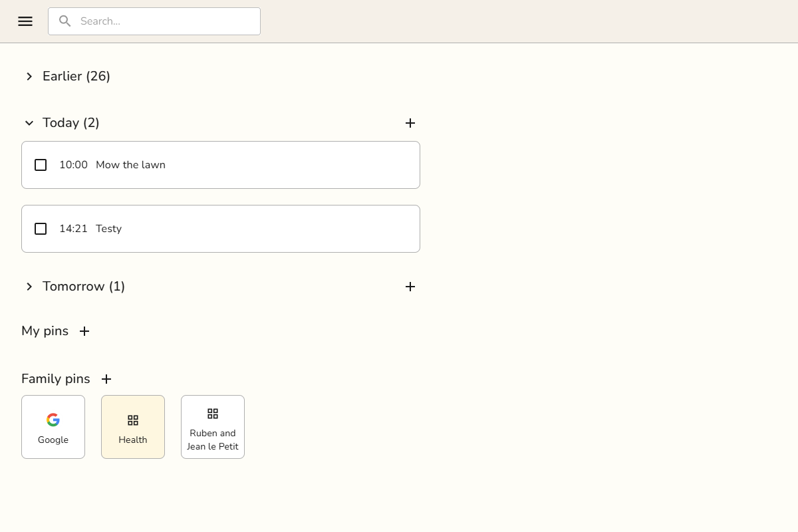Open the Ruben and Jean le Petit pin
This screenshot has height=532, width=798.
213,427
